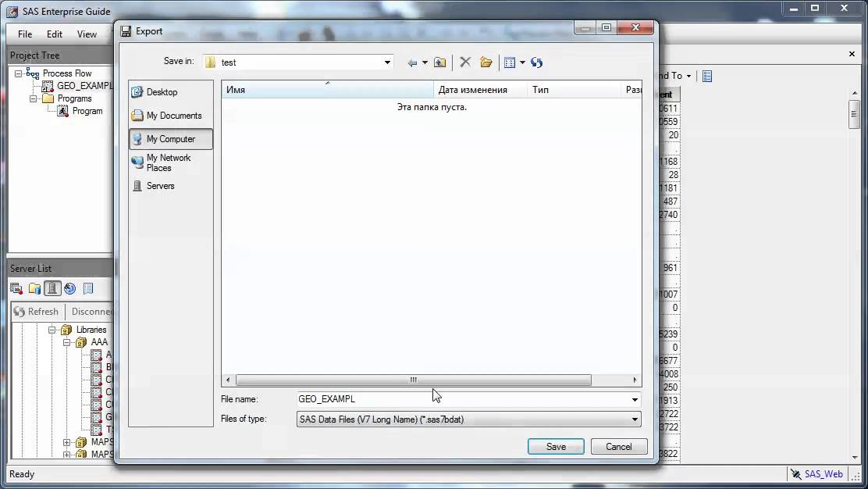
Task: Click the server icon in Server List toolbar
Action: click(x=52, y=288)
